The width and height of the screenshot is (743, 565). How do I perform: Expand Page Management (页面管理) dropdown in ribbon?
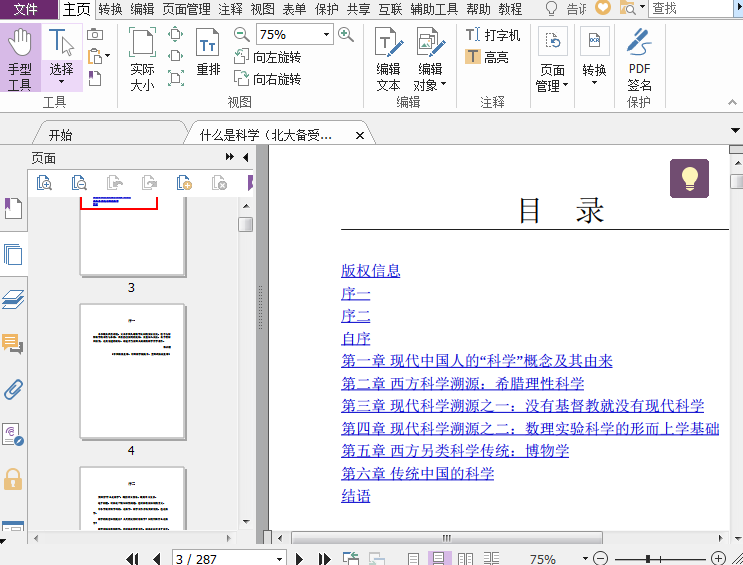click(x=565, y=85)
